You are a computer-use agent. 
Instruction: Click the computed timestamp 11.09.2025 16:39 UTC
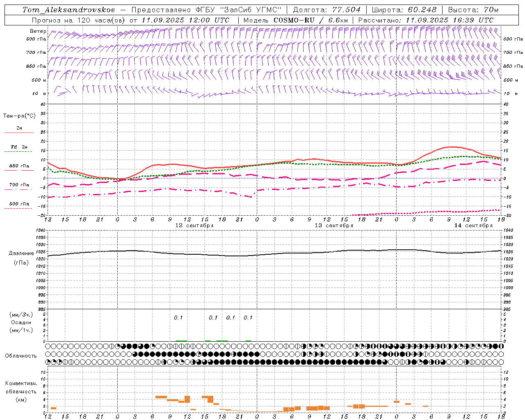pyautogui.click(x=450, y=20)
